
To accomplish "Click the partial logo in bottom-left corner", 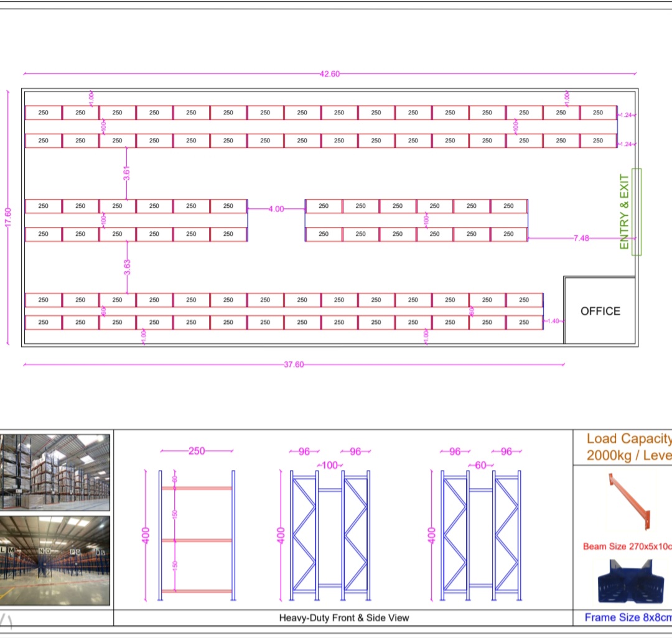I will (7, 621).
